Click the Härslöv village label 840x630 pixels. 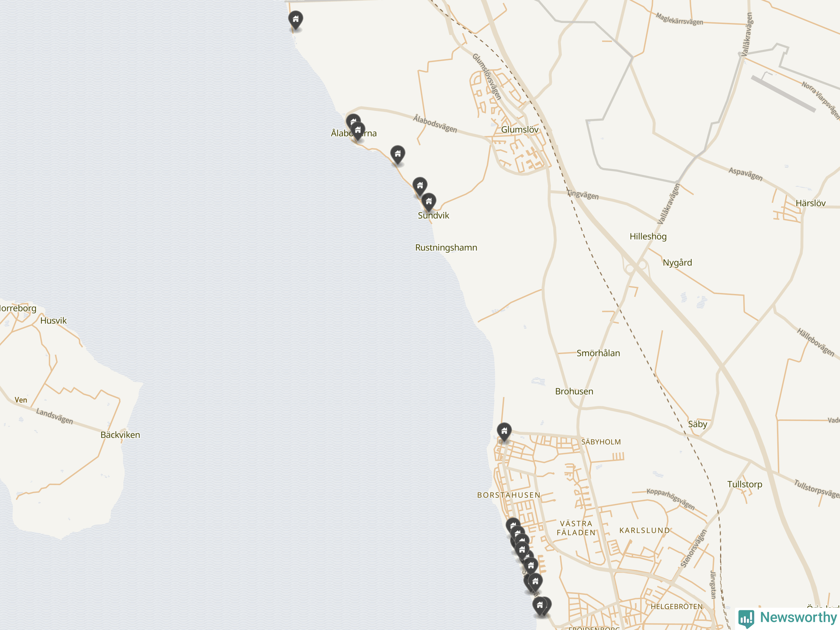[810, 203]
